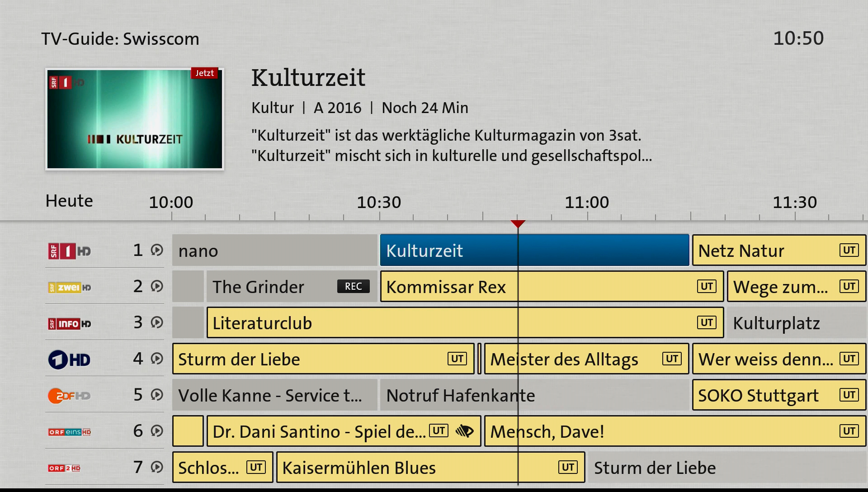This screenshot has height=492, width=868.
Task: Click the UT badge on Meister des Alltags
Action: coord(672,359)
